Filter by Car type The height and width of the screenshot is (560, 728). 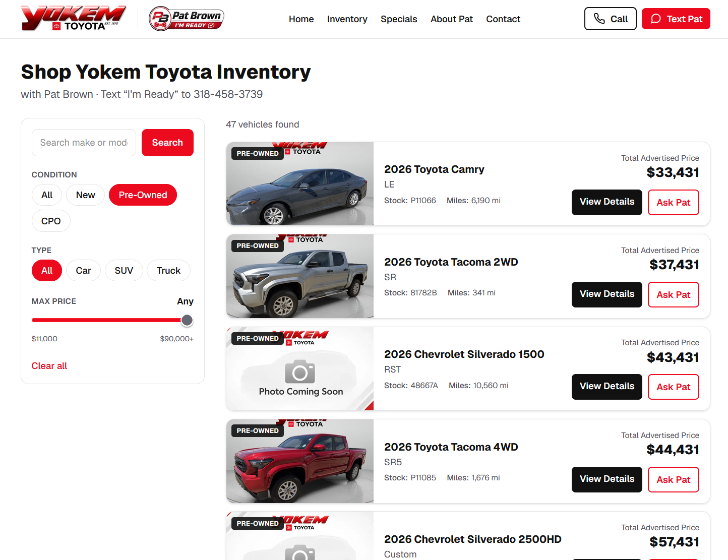click(83, 271)
